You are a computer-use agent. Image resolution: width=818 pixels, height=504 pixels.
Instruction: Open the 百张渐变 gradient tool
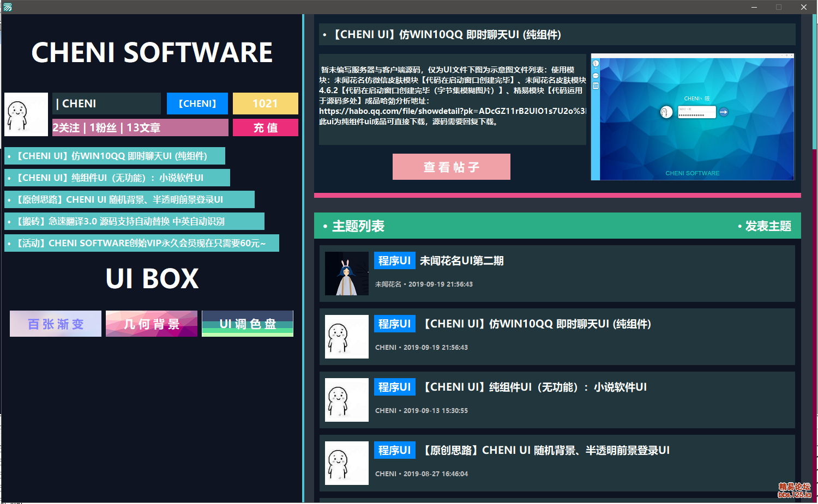[x=56, y=324]
